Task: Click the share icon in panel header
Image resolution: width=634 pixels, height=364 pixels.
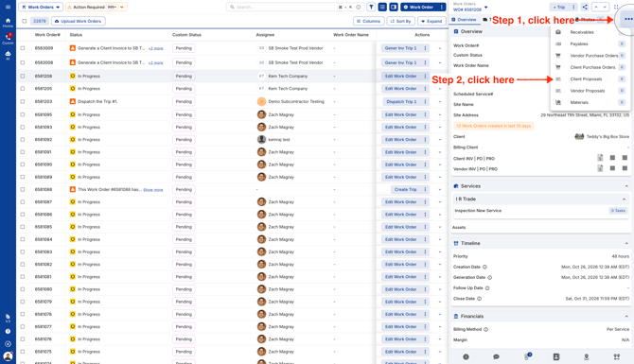Action: click(x=585, y=7)
